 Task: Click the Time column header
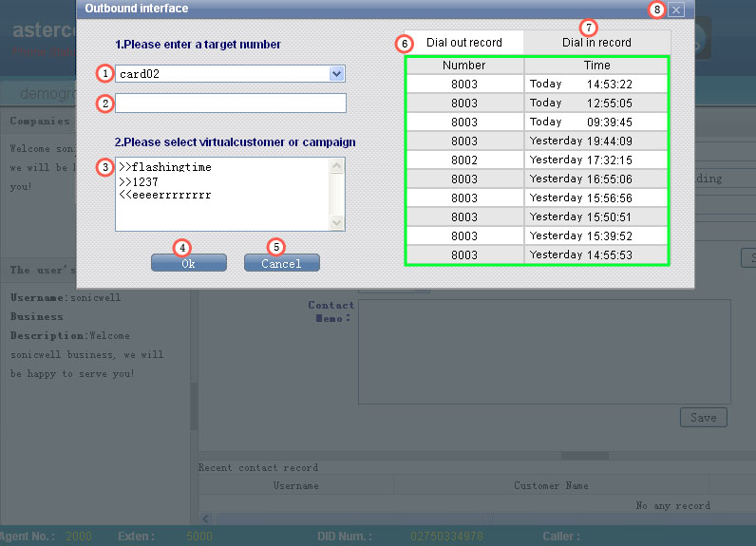click(597, 66)
